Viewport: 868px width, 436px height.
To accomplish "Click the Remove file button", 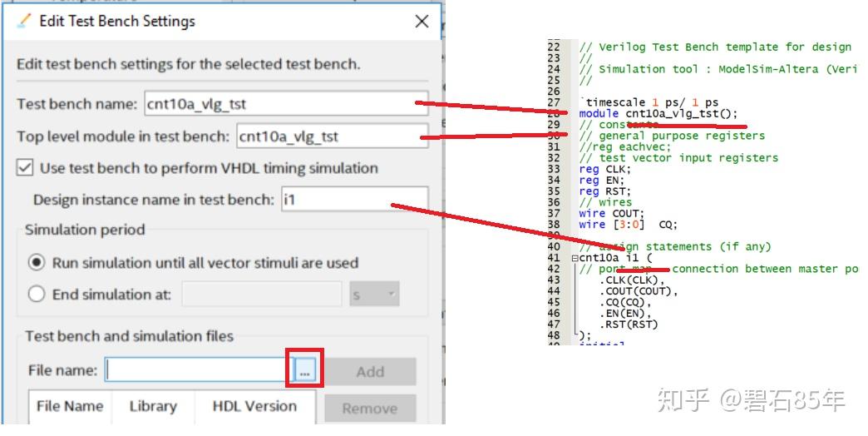I will (370, 409).
